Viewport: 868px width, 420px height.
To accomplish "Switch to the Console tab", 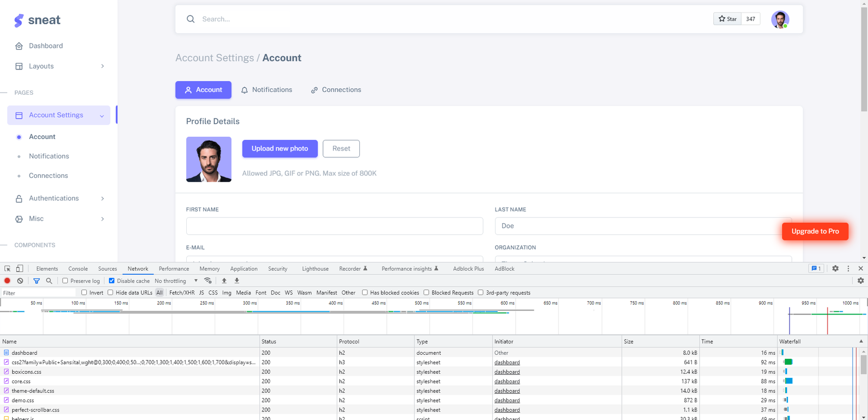I will (x=78, y=268).
